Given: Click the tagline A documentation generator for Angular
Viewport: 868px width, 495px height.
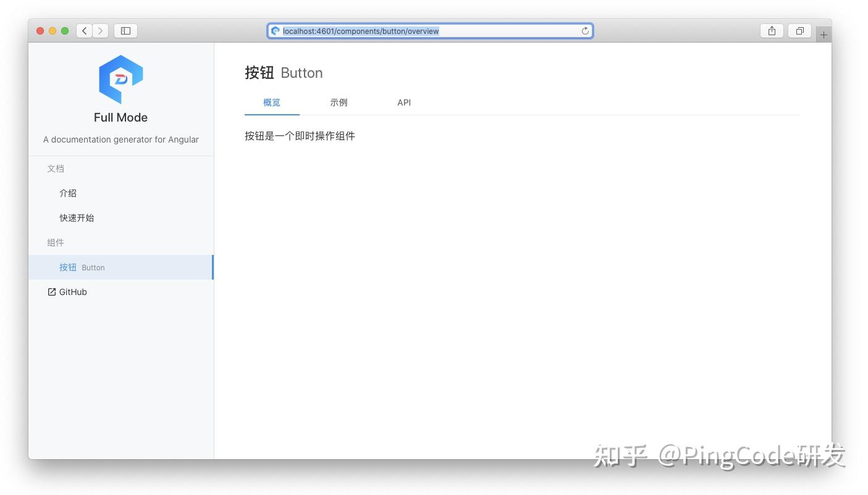Looking at the screenshot, I should [x=121, y=139].
